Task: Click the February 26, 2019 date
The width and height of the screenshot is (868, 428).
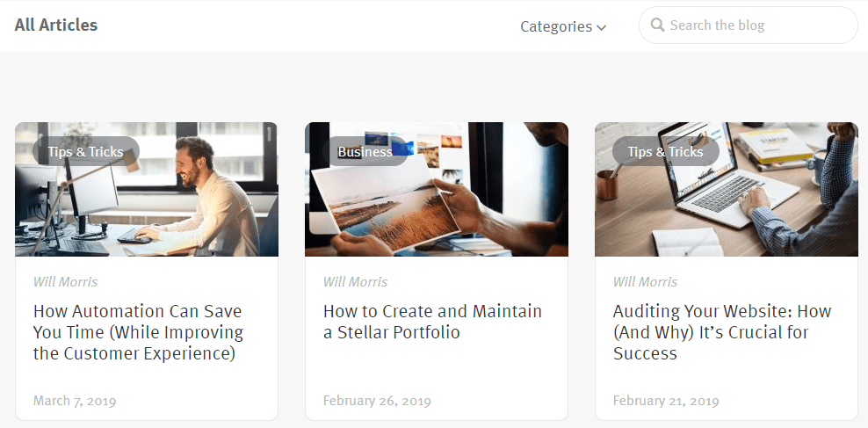Action: (x=377, y=401)
